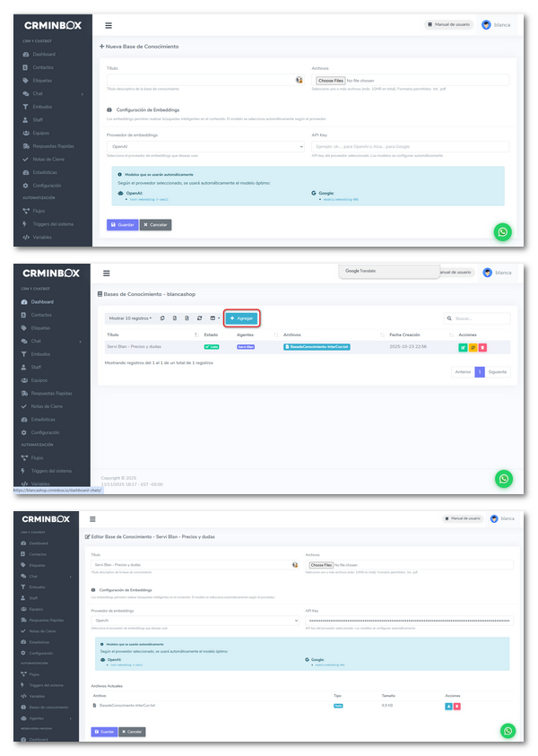This screenshot has width=538, height=756.
Task: Download BasedeConocimiento-InterCun.txt using the blue icon
Action: coord(448,707)
